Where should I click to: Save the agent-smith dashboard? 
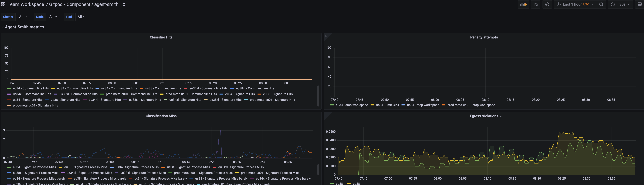coord(535,4)
